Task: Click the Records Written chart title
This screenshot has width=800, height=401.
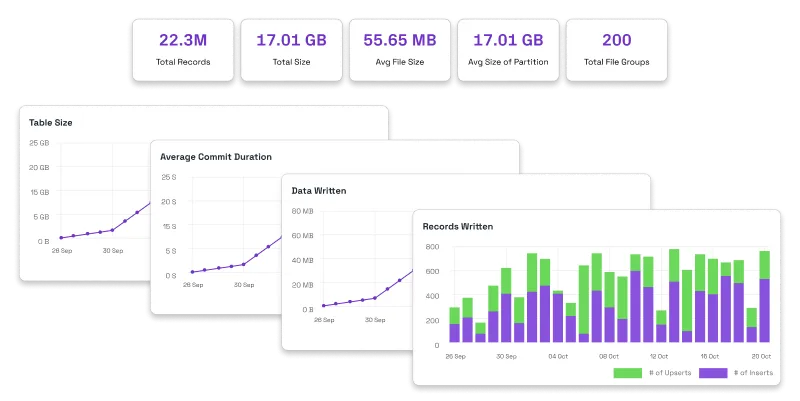Action: (x=458, y=227)
